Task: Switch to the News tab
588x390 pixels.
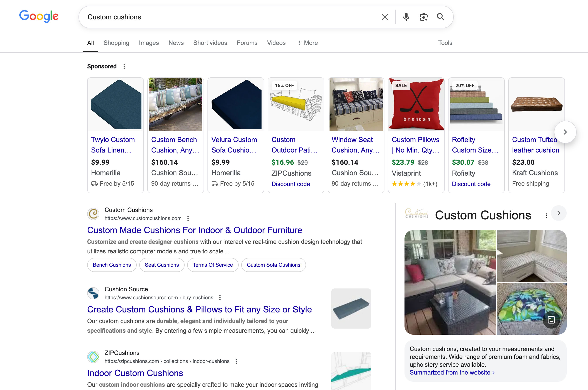Action: [x=176, y=43]
